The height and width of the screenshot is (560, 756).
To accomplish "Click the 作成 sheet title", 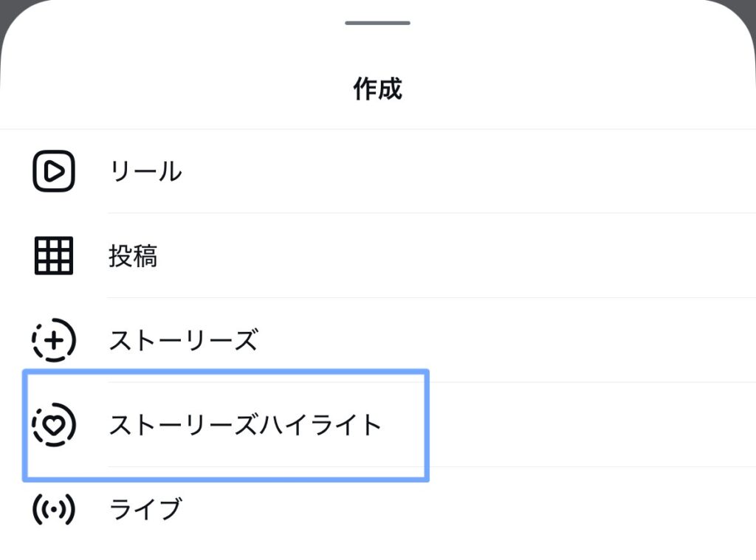I will point(377,89).
